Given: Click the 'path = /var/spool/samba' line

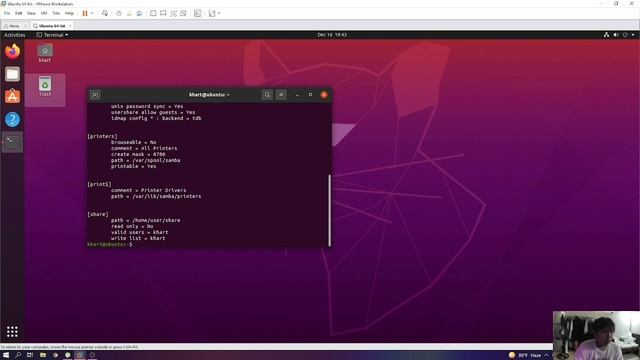Looking at the screenshot, I should [x=145, y=160].
